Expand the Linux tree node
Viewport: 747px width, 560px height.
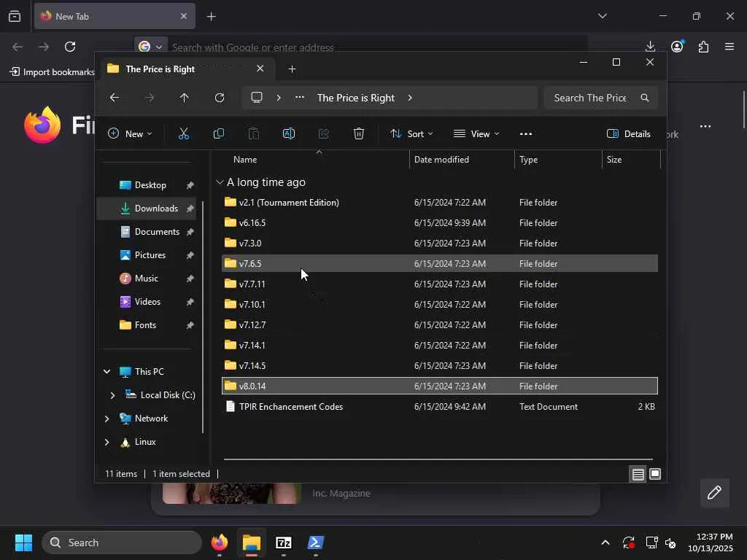pyautogui.click(x=107, y=442)
